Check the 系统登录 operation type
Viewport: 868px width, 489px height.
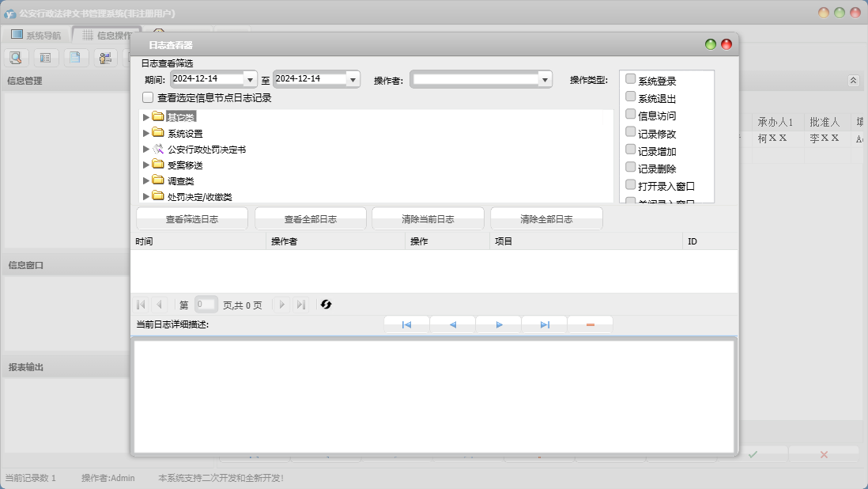point(631,78)
